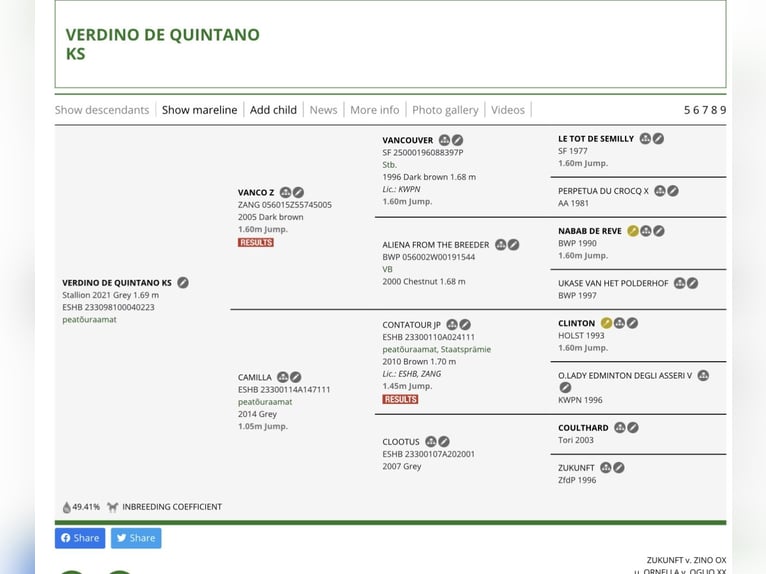Open progeny icon for LE TOT DE SEMILLY
Viewport: 766px width, 574px height.
point(645,139)
